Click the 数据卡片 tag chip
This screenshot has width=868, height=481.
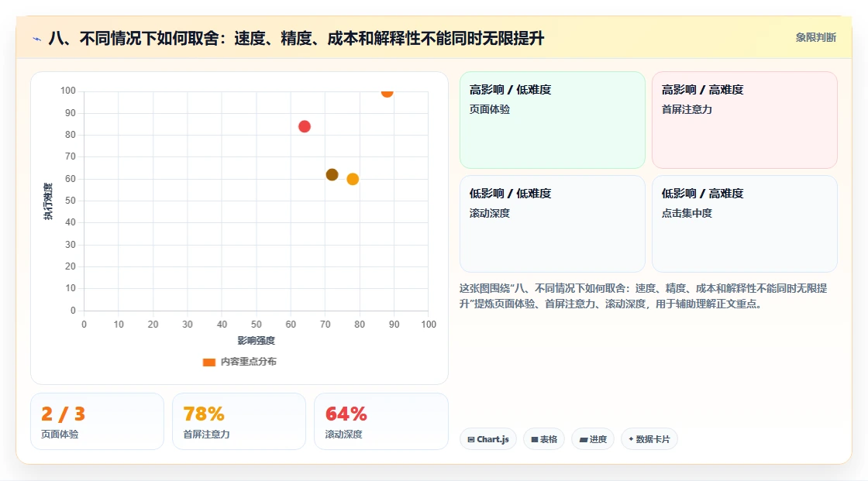649,439
